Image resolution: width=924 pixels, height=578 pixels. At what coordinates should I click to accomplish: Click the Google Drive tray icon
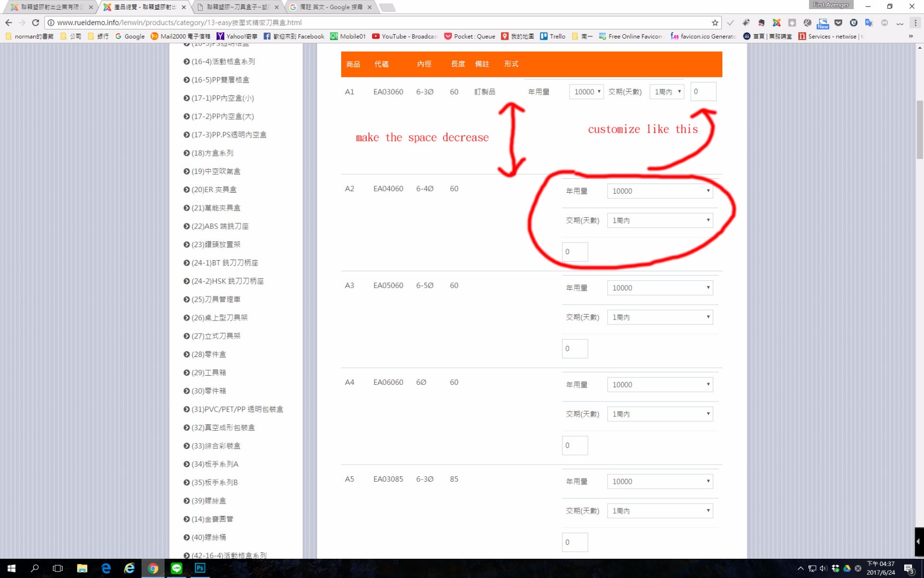click(x=847, y=568)
